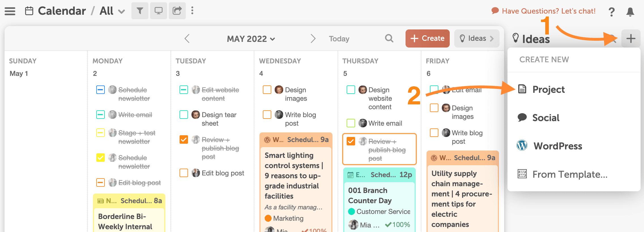Click the plus icon in the Ideas panel
Image resolution: width=644 pixels, height=232 pixels.
tap(631, 38)
